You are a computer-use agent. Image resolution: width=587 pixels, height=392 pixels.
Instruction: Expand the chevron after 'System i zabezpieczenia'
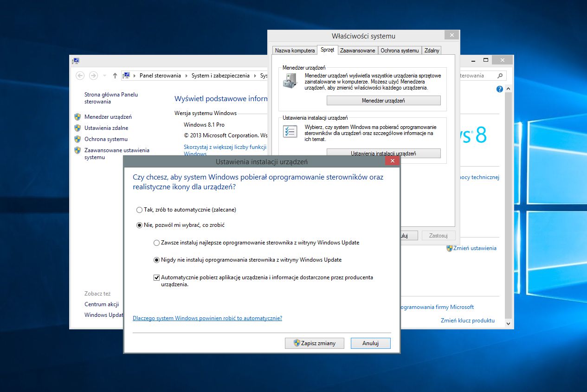(x=255, y=76)
